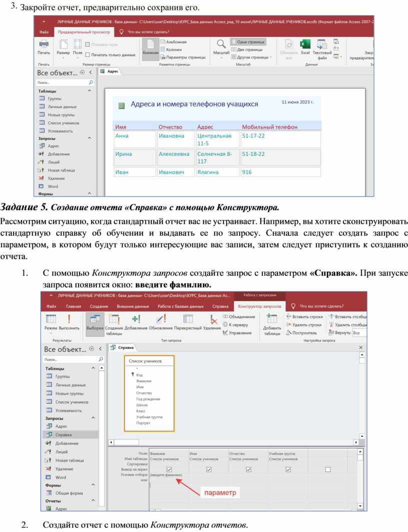The width and height of the screenshot is (408, 532).
Task: Open the Главная ribbon tab
Action: [73, 306]
